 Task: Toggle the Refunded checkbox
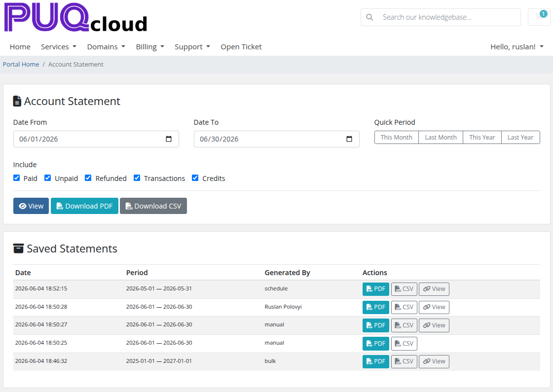88,178
